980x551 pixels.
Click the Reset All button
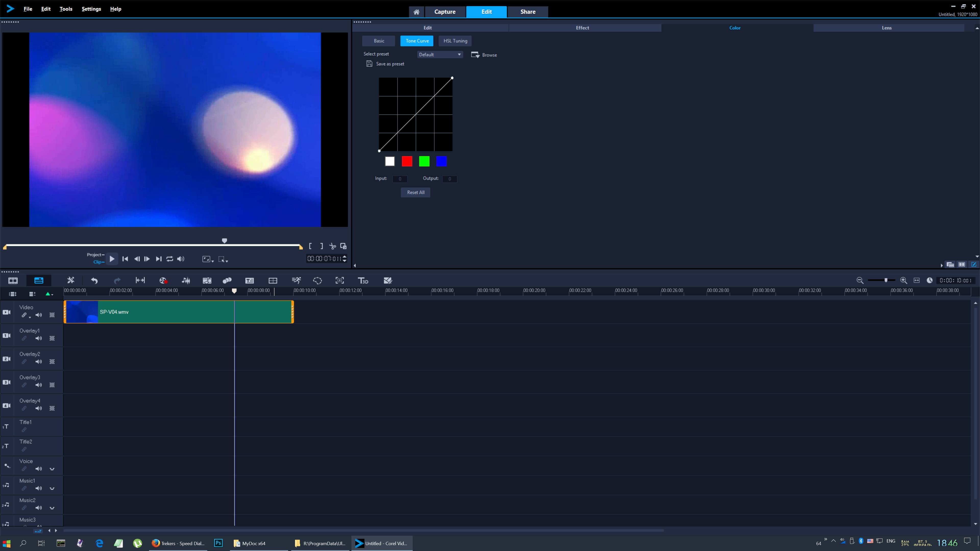pyautogui.click(x=415, y=192)
